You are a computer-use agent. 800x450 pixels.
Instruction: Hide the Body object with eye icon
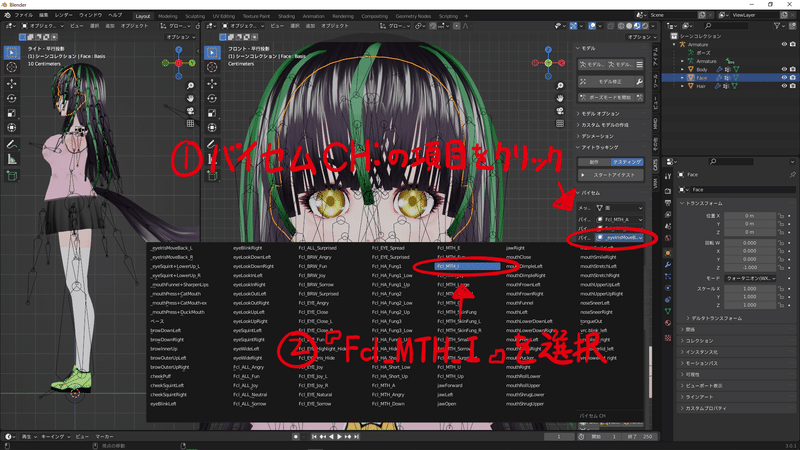click(x=784, y=69)
